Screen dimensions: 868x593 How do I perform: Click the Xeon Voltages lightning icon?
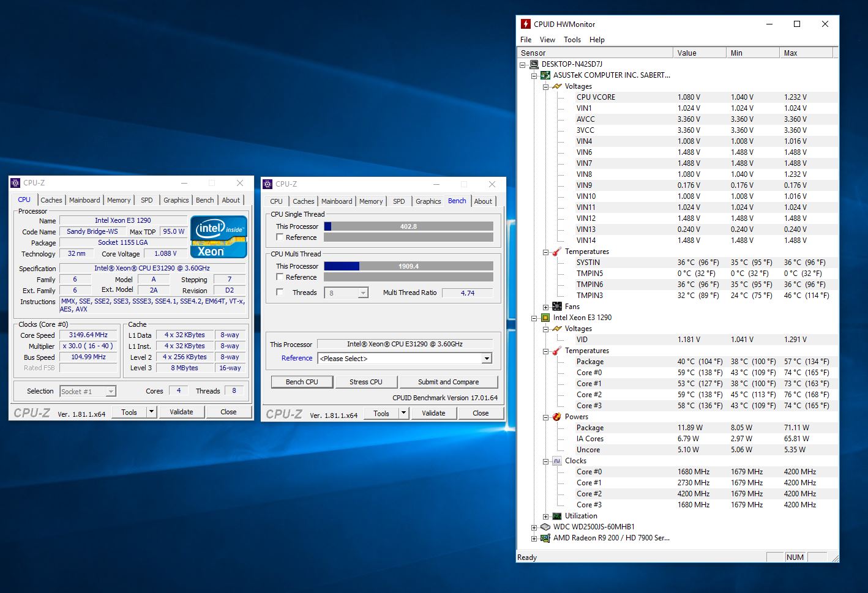coord(557,329)
